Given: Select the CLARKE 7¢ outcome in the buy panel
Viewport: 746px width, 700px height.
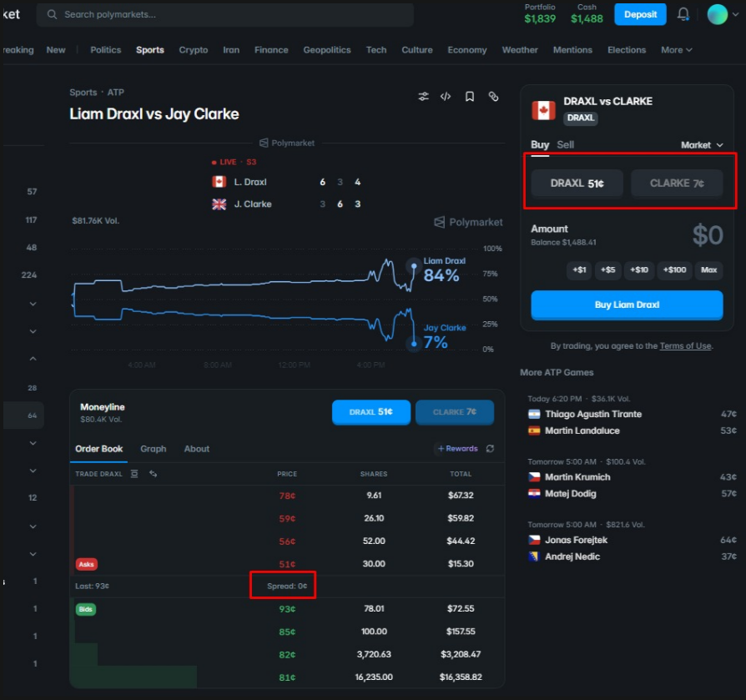Looking at the screenshot, I should pyautogui.click(x=677, y=183).
